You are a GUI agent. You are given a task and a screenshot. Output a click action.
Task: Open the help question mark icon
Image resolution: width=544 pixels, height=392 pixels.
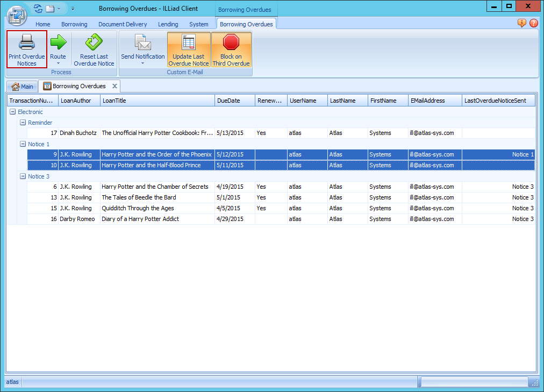click(533, 23)
